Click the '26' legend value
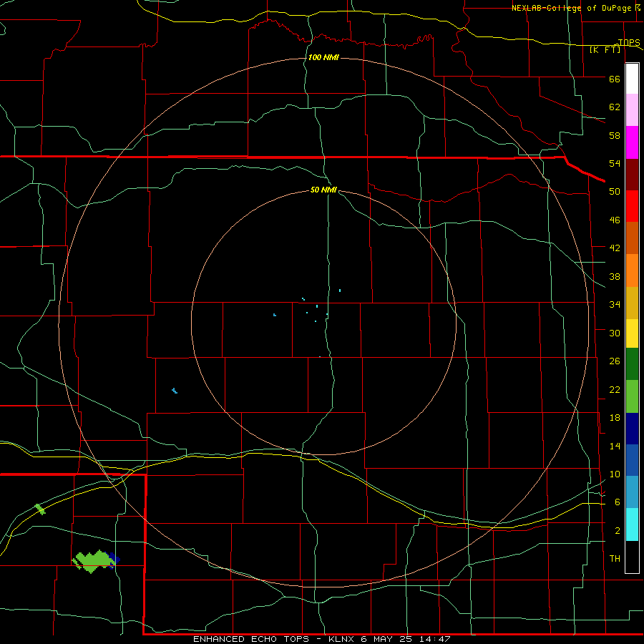The width and height of the screenshot is (644, 644). point(615,361)
